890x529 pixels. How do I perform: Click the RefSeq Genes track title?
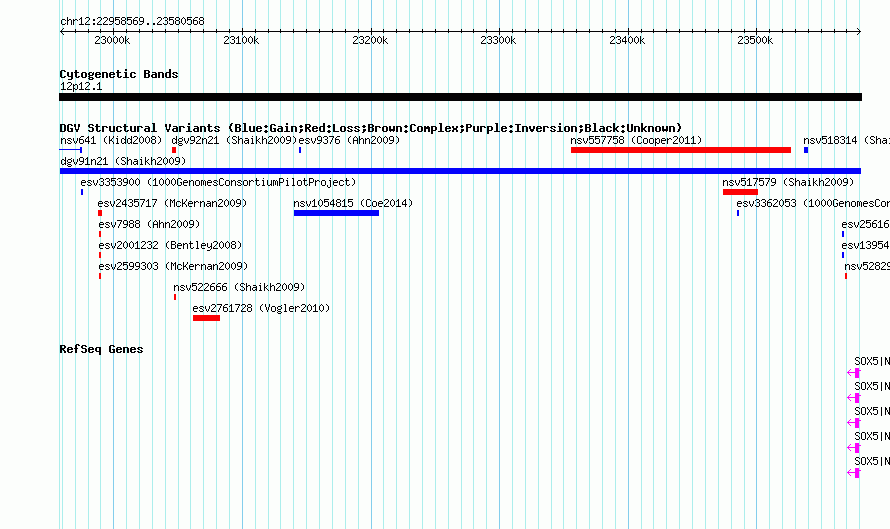[101, 349]
